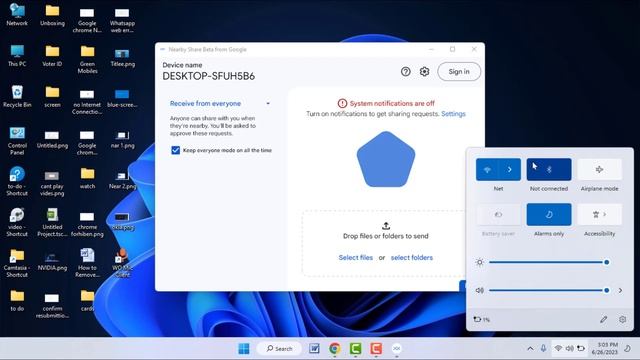Select Camtasia Shortcut desktop icon
This screenshot has width=640, height=360.
click(x=17, y=263)
